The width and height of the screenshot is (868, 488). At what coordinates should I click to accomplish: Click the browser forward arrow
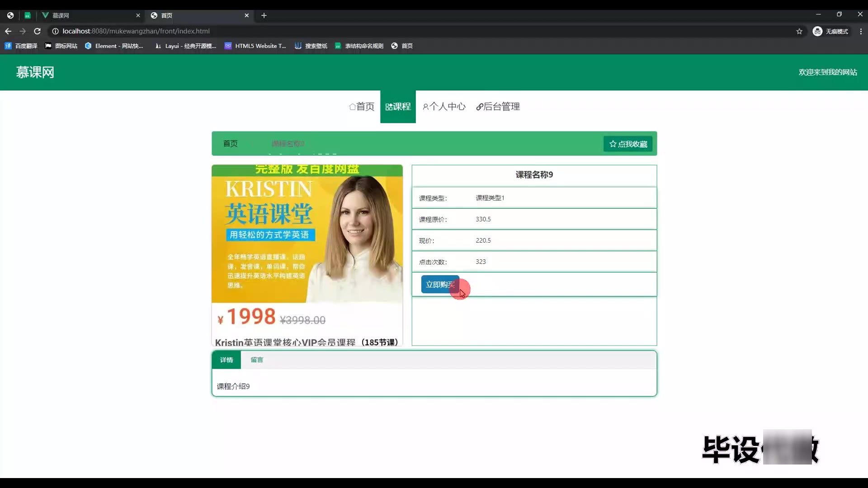[x=23, y=31]
